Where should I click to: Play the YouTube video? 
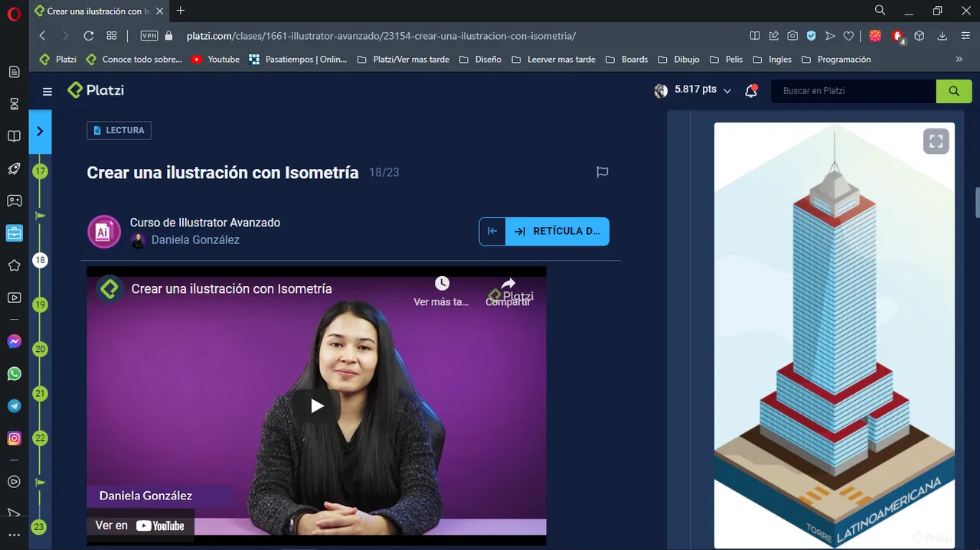[x=316, y=405]
